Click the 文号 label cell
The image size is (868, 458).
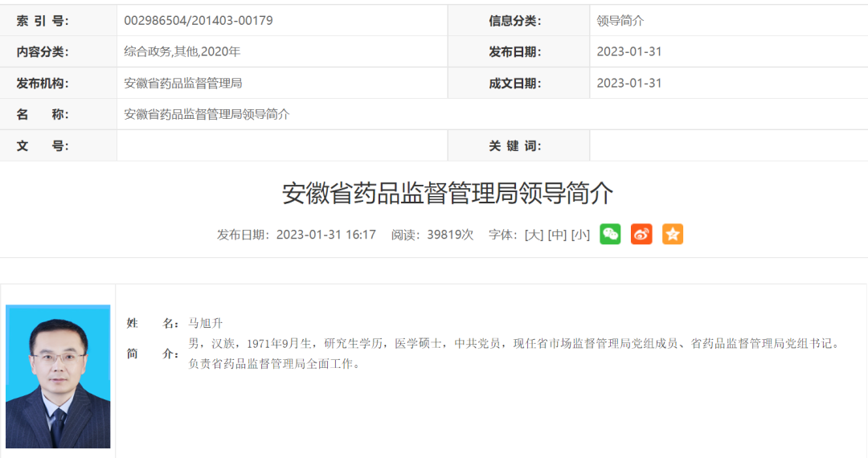[58, 146]
